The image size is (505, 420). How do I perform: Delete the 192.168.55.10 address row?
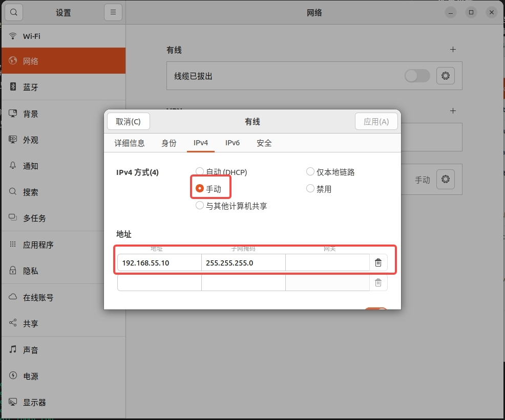point(378,263)
